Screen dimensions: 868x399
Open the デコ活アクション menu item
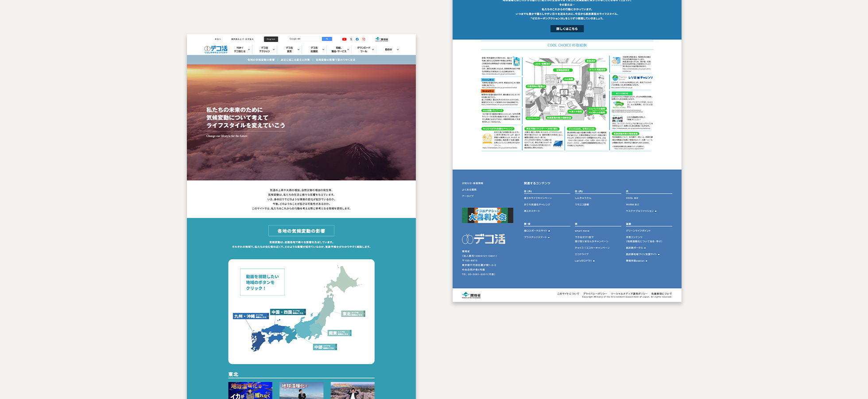pyautogui.click(x=264, y=50)
